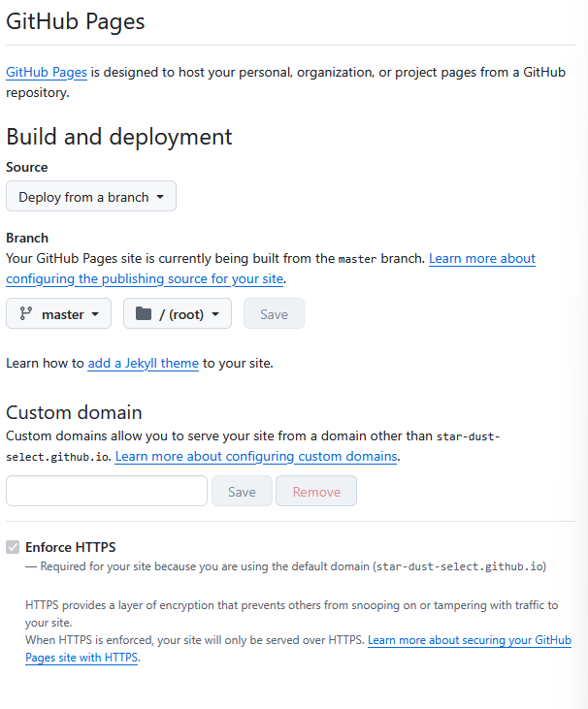The width and height of the screenshot is (588, 709).
Task: Open the Learn more about configuring custom domains link
Action: tap(256, 456)
